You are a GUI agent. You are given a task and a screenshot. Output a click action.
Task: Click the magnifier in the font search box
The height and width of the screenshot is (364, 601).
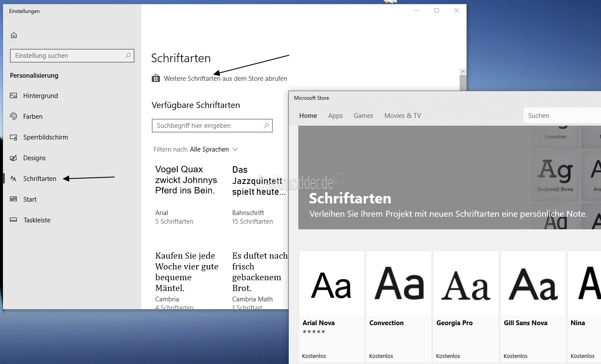pyautogui.click(x=266, y=126)
